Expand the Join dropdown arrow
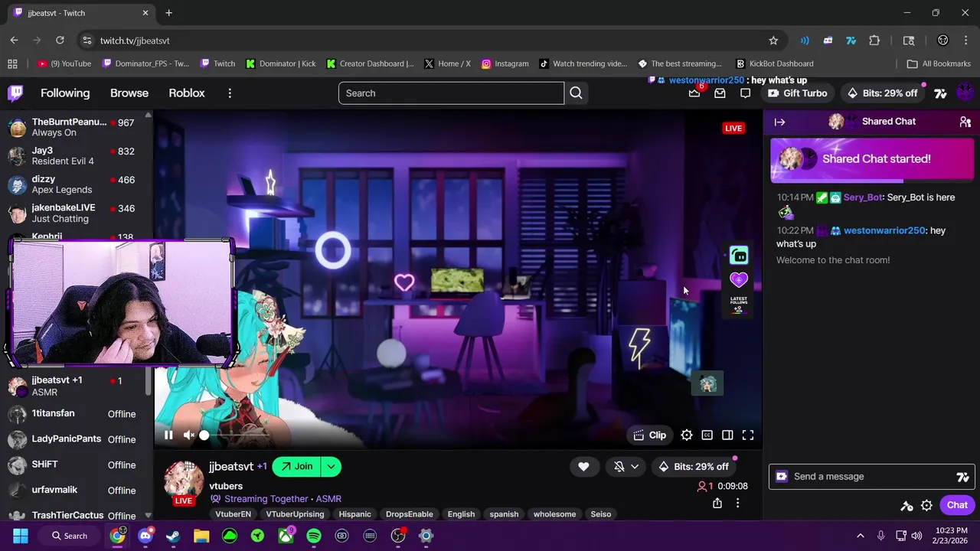The width and height of the screenshot is (980, 551). point(331,467)
